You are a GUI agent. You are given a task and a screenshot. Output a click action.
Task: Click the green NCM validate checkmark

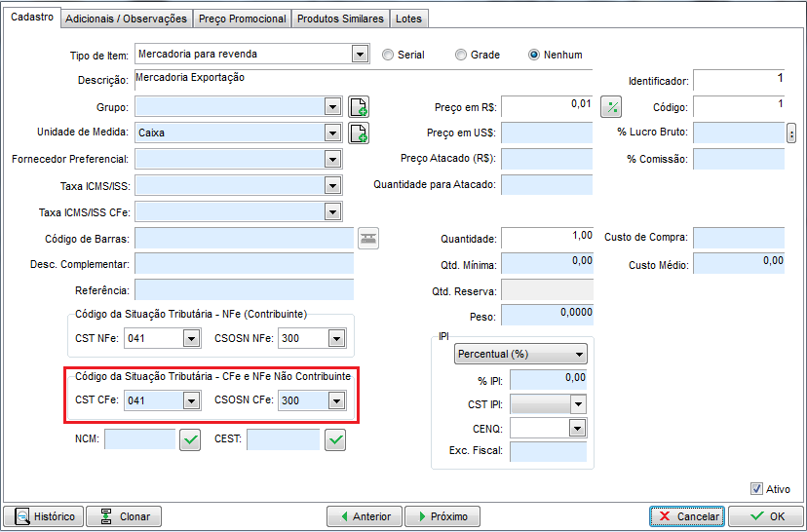[190, 440]
